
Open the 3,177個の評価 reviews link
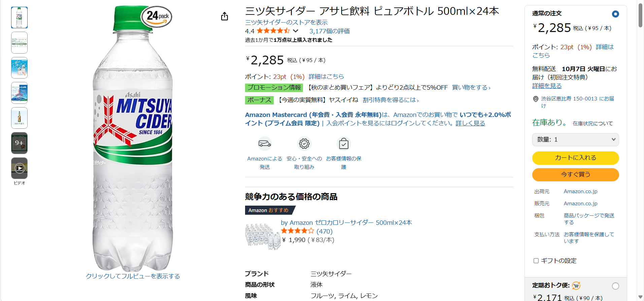pos(329,31)
